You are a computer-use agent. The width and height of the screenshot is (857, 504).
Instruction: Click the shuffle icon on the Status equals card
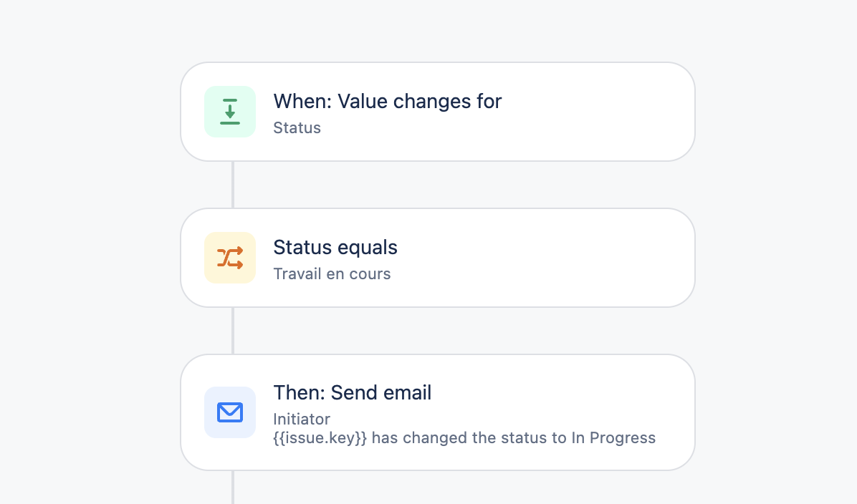(229, 257)
